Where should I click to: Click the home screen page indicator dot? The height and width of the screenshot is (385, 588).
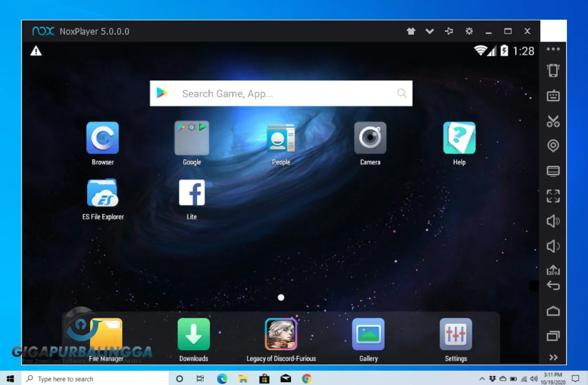point(281,297)
